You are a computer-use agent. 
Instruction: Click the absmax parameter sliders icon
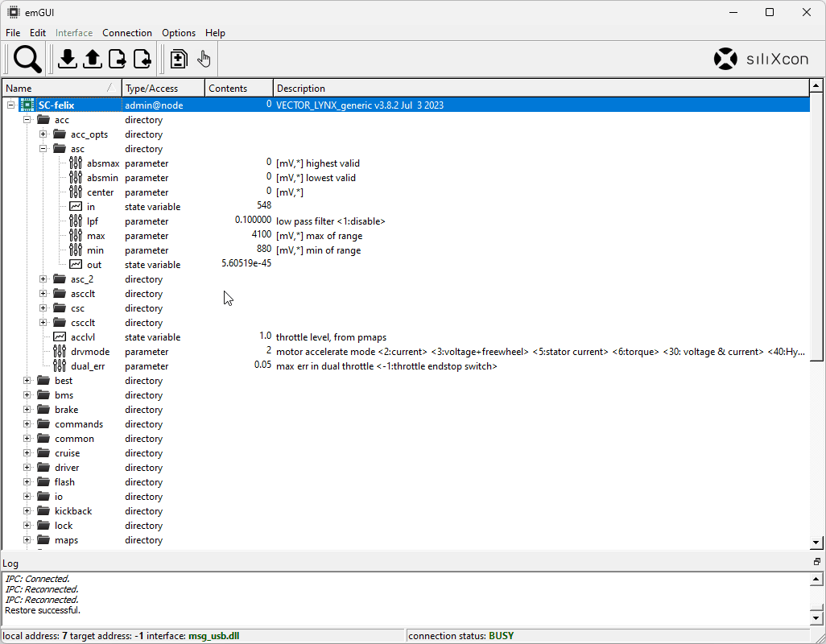coord(76,163)
